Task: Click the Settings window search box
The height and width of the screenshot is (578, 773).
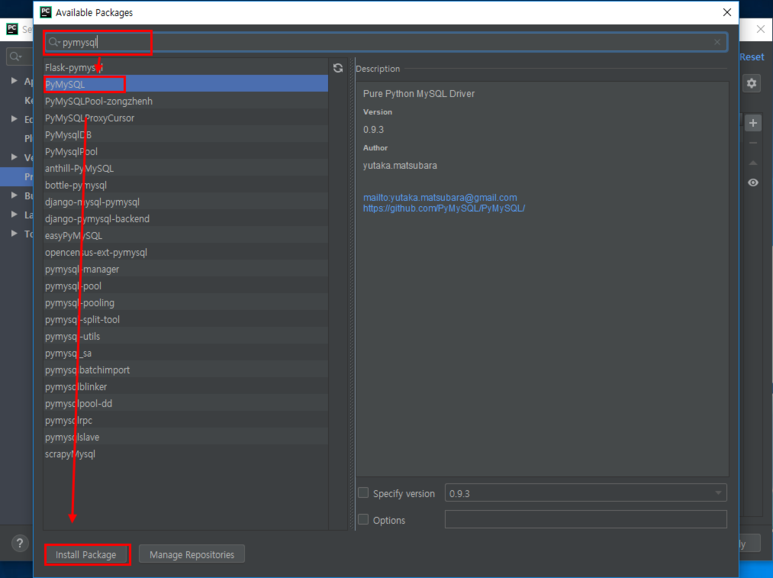Action: 20,57
